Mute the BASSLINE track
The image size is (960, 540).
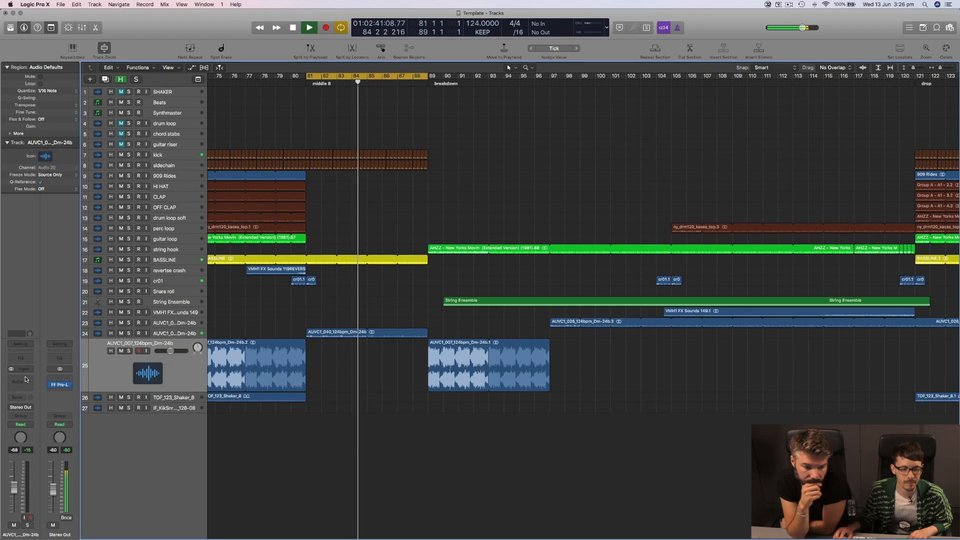[121, 260]
